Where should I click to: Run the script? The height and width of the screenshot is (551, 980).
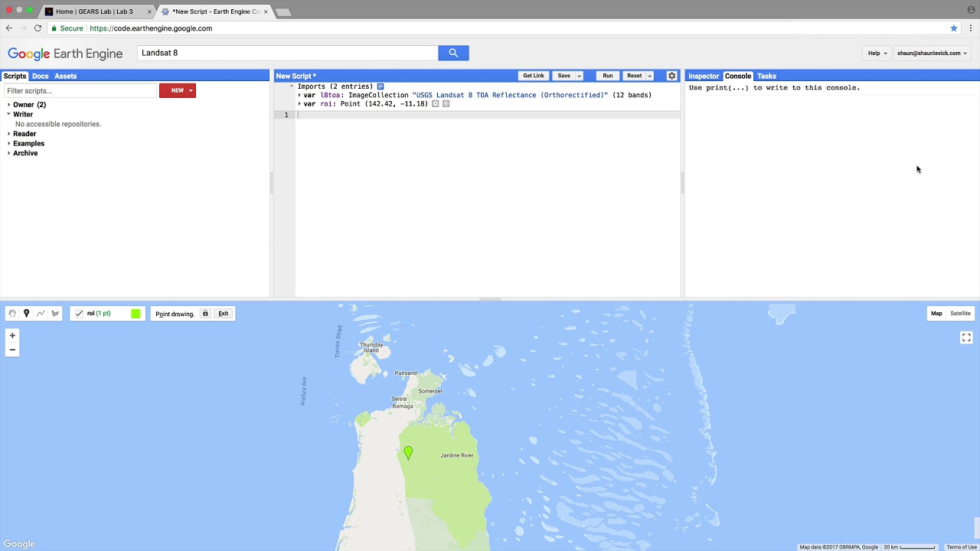click(x=607, y=76)
